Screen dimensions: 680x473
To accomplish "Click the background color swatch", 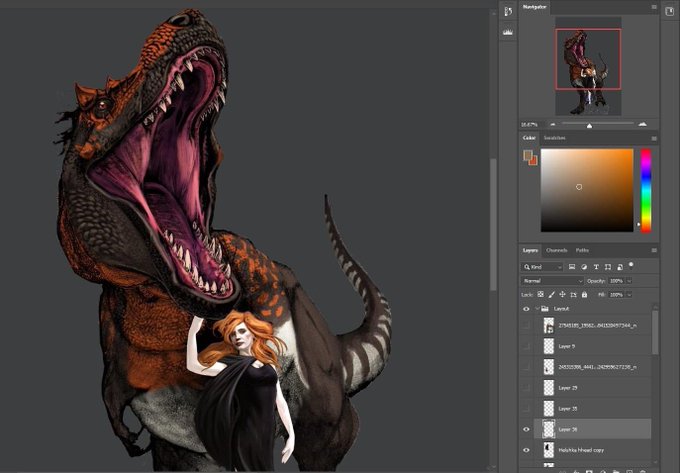I will point(533,161).
